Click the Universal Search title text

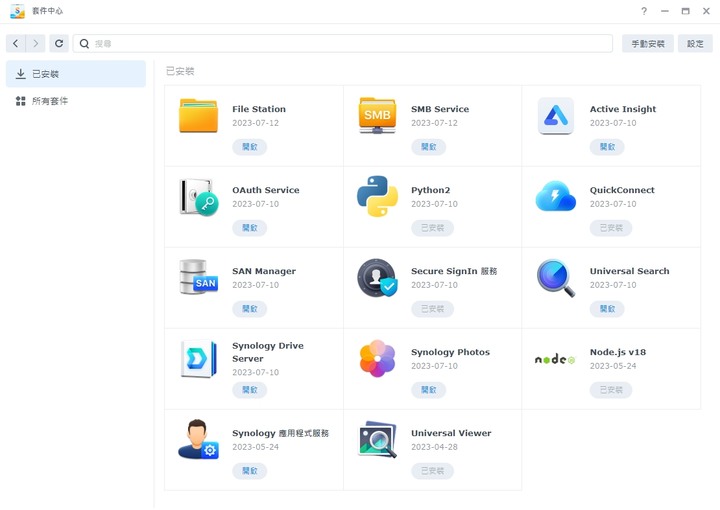[x=630, y=271]
